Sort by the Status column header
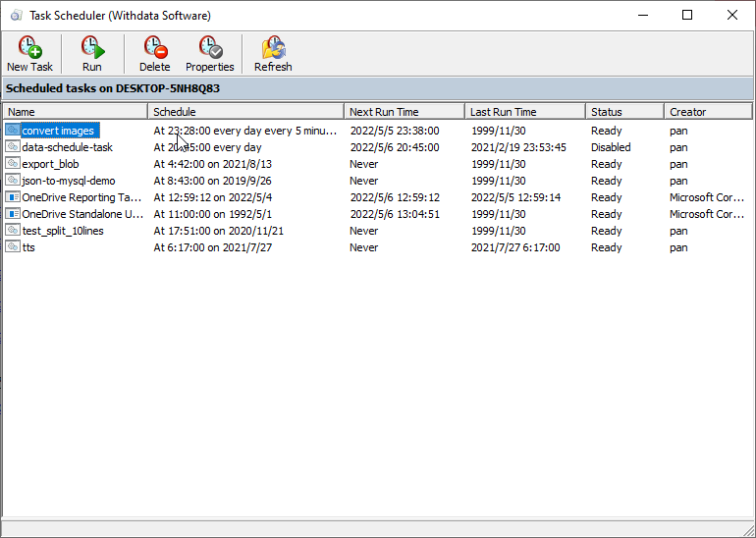Image resolution: width=756 pixels, height=538 pixels. [x=625, y=112]
